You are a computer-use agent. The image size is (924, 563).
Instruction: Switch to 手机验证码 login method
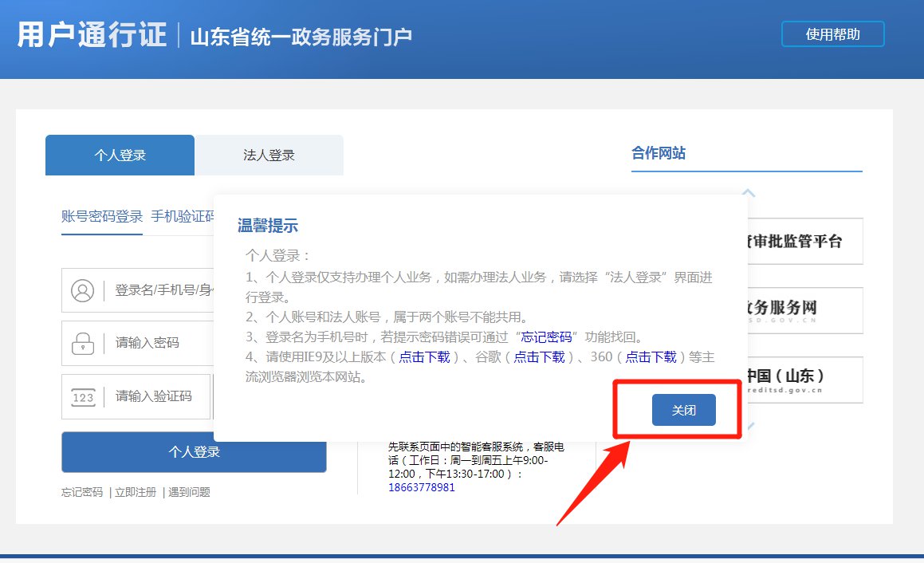pos(183,216)
